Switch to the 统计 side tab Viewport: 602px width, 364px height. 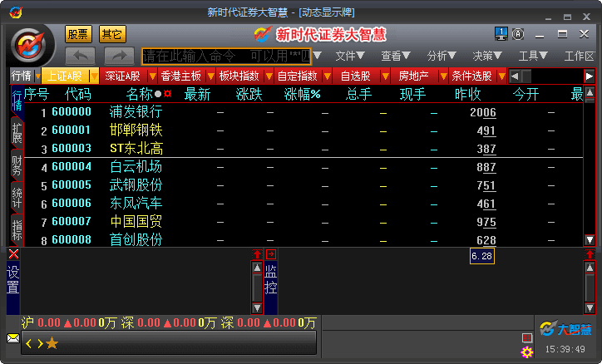click(x=17, y=198)
